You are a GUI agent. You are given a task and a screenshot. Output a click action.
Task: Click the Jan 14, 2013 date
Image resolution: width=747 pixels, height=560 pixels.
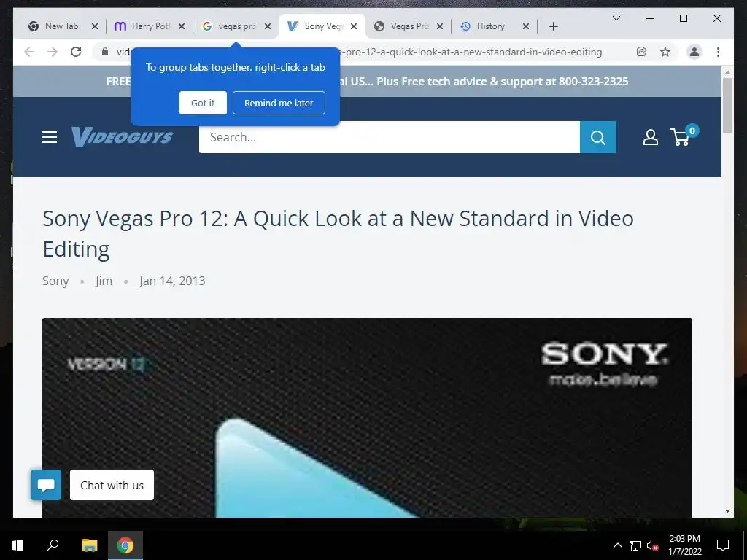(172, 281)
